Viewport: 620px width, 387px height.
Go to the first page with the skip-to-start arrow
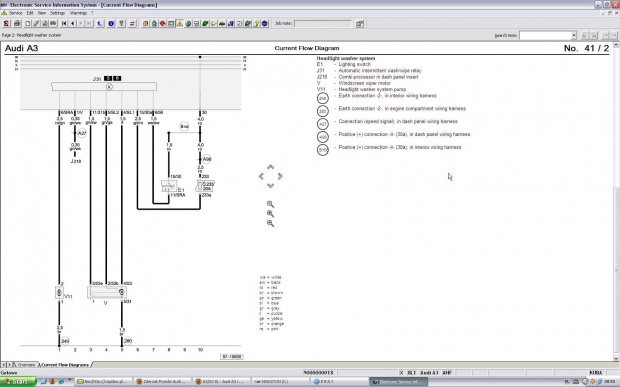(64, 24)
